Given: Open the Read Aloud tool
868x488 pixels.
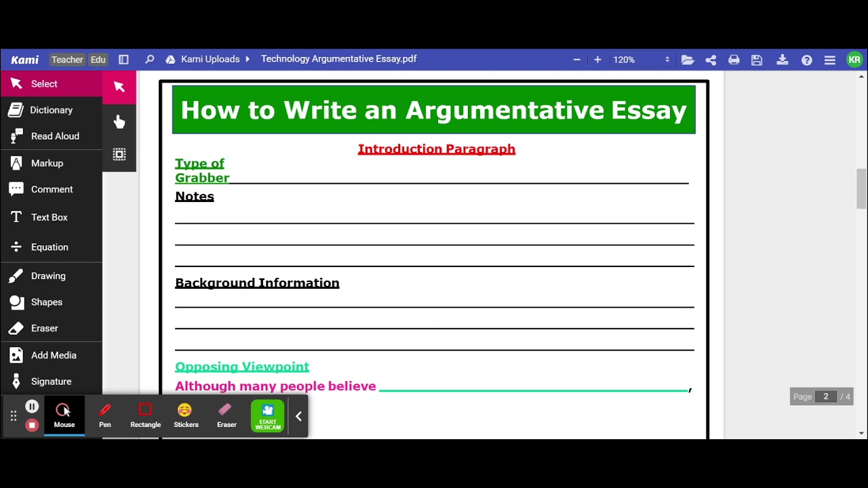Looking at the screenshot, I should click(51, 136).
